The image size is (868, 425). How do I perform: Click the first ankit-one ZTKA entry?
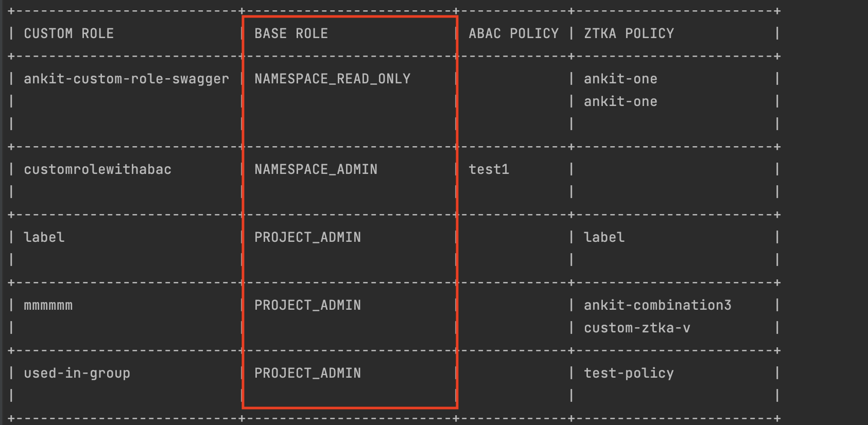(620, 79)
